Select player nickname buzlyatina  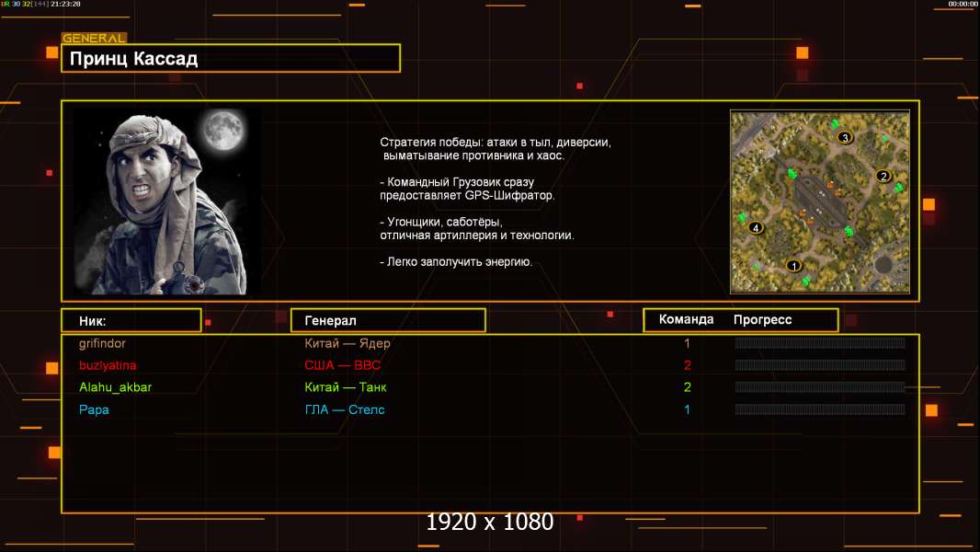(x=108, y=365)
